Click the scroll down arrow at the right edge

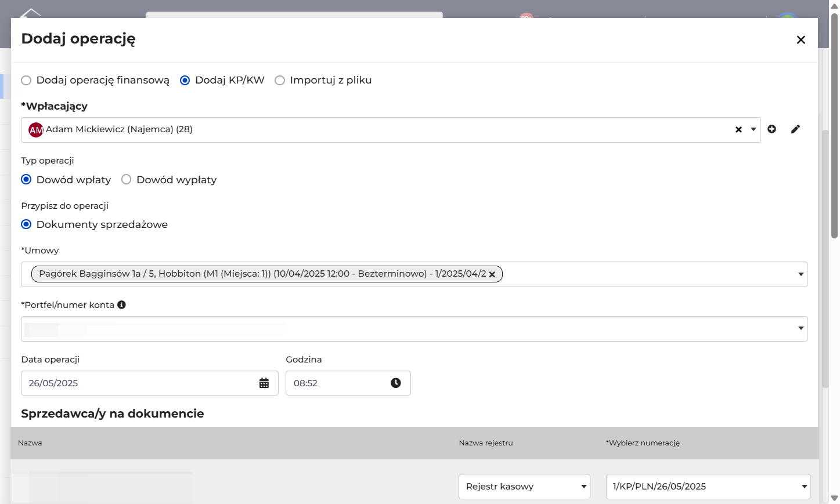coord(834,498)
